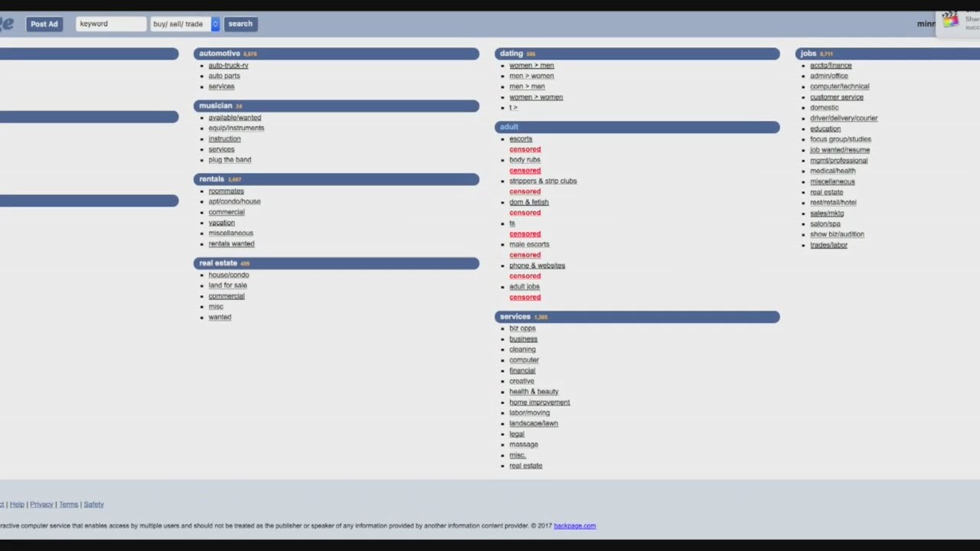This screenshot has width=980, height=551.
Task: Open the massage link
Action: point(524,445)
